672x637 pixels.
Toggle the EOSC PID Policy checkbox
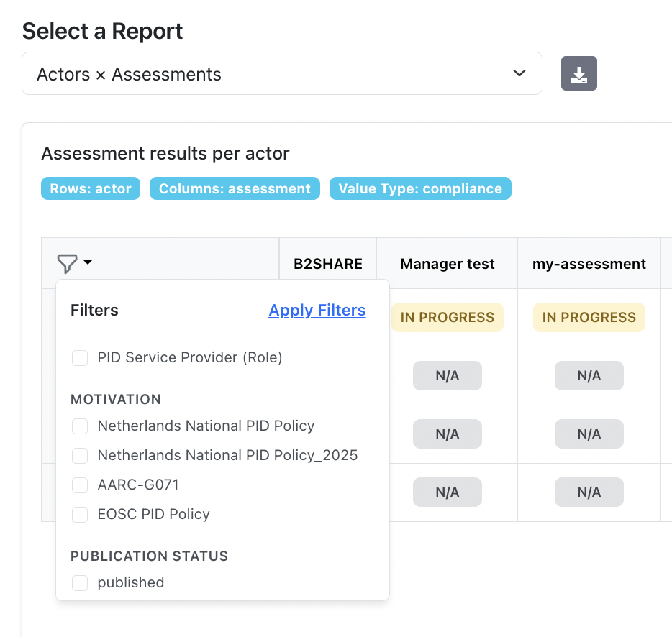80,514
